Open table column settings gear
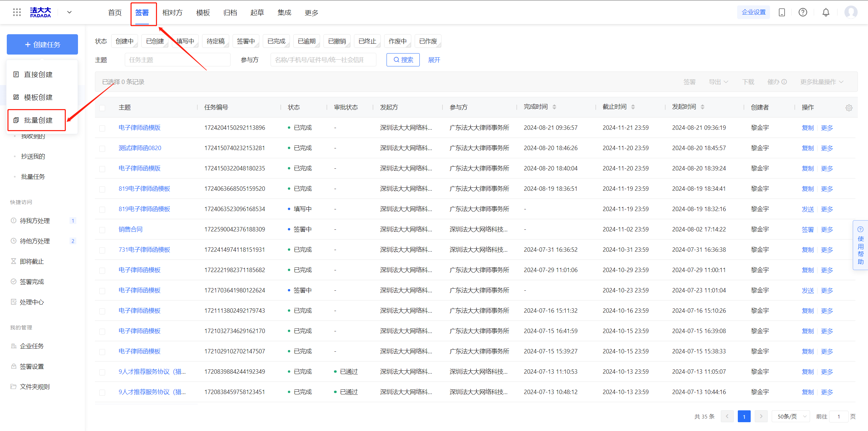The image size is (868, 431). pos(849,108)
